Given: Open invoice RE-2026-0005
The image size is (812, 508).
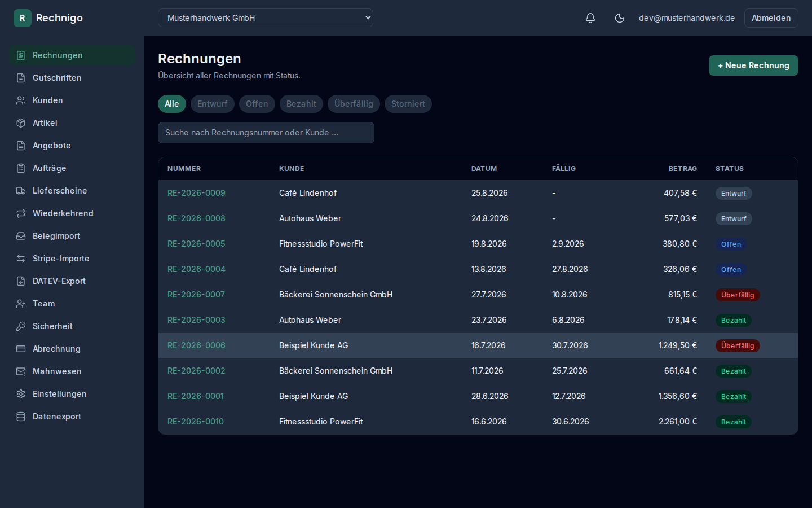Looking at the screenshot, I should click(x=196, y=244).
